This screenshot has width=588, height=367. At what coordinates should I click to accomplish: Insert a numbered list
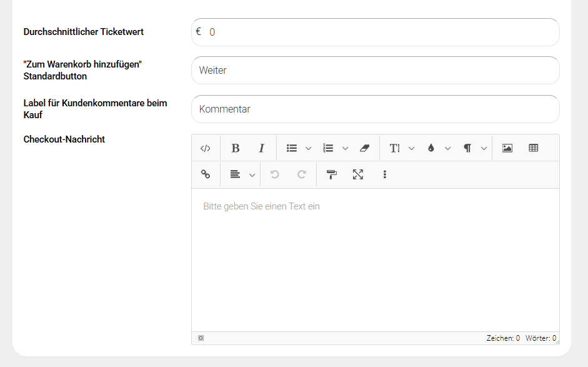(328, 148)
